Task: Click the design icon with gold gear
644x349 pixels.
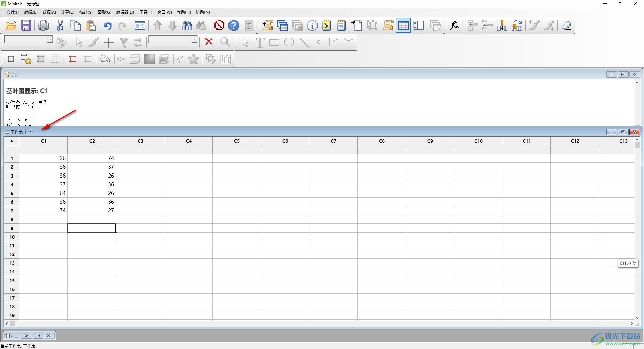Action: (x=26, y=59)
